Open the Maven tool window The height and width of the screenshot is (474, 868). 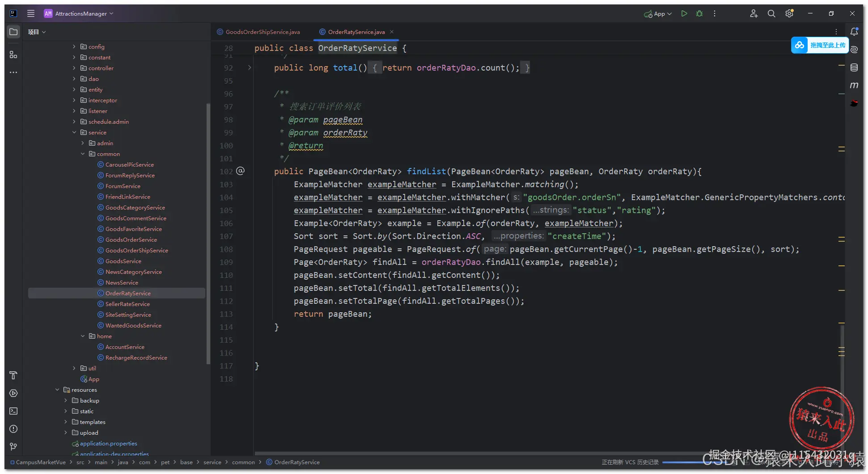pos(854,85)
